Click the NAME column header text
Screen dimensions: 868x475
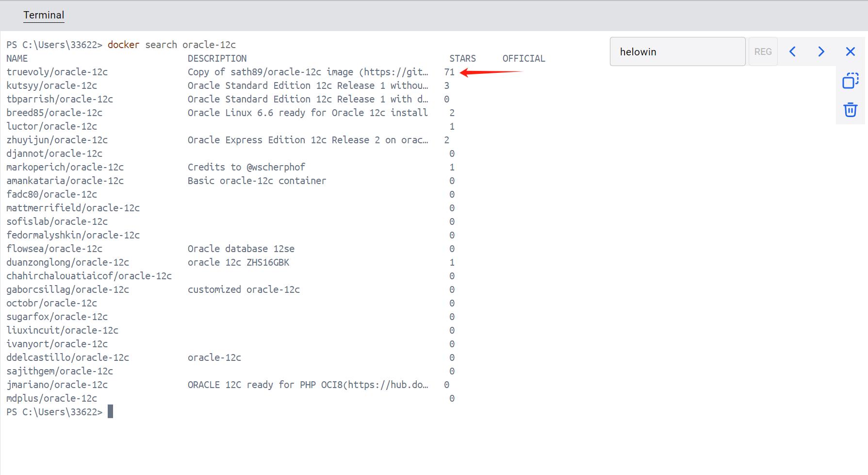click(x=17, y=58)
